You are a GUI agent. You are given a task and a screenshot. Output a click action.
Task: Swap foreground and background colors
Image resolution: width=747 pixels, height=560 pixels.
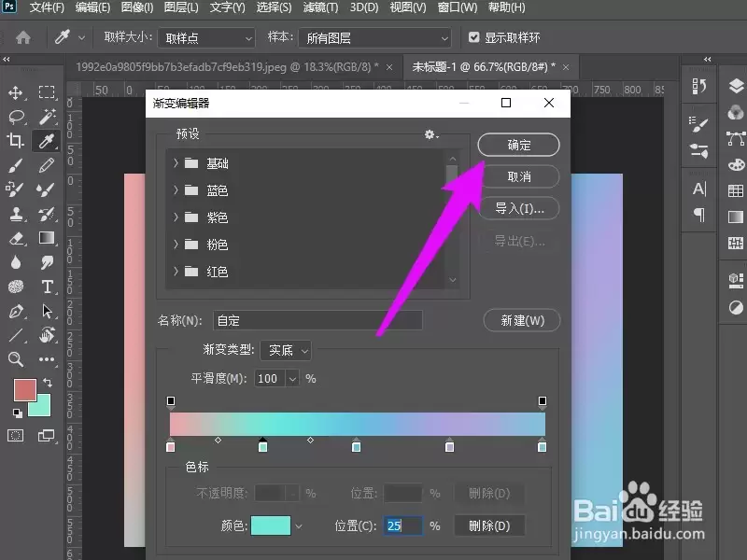(48, 383)
